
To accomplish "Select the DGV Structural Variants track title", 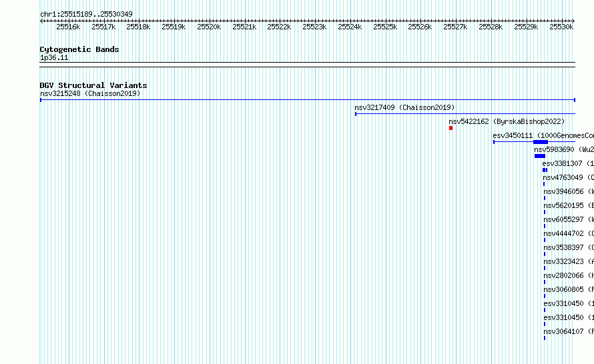I will point(93,85).
